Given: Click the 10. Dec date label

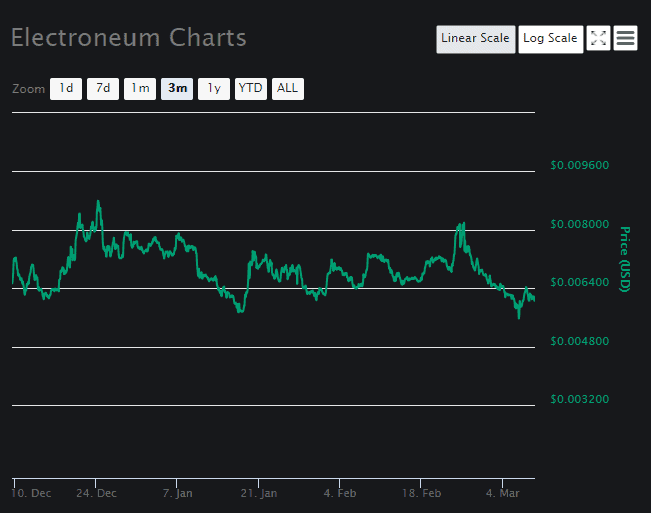Looking at the screenshot, I should pos(31,493).
